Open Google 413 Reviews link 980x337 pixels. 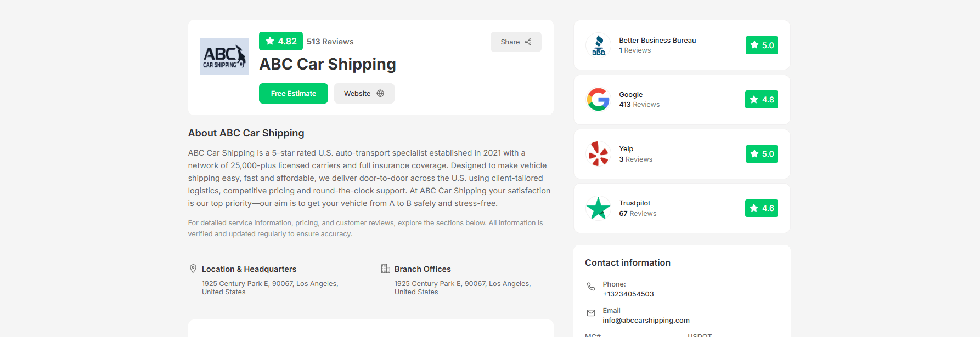639,105
